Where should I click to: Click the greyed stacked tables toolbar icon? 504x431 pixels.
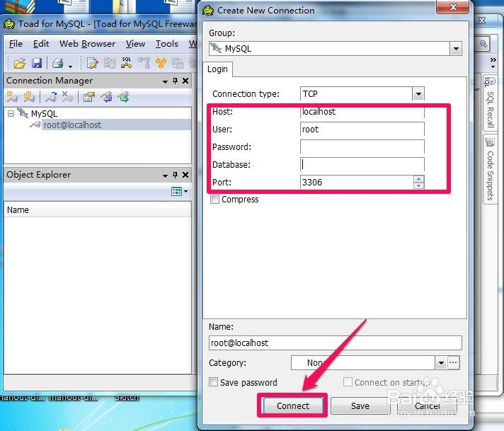click(178, 63)
